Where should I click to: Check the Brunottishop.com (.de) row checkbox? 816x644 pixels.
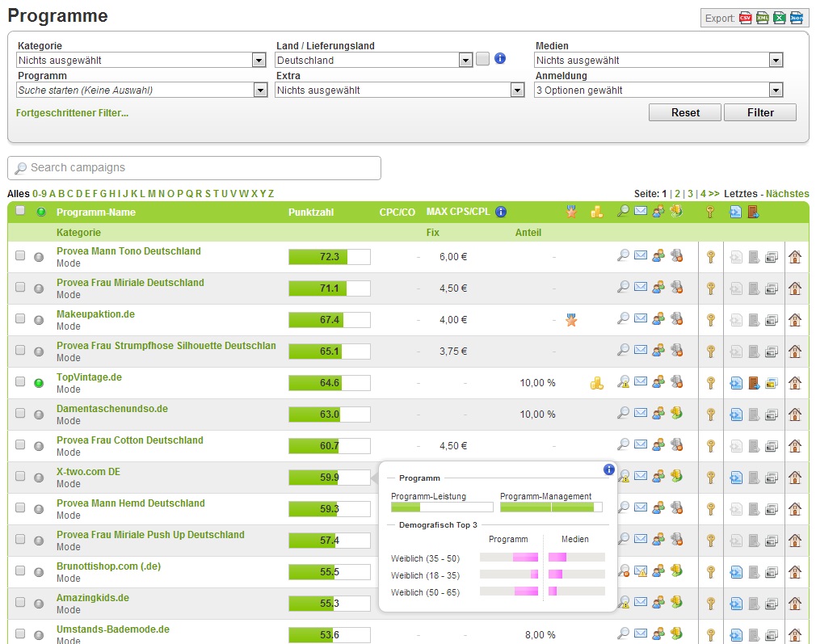(20, 570)
